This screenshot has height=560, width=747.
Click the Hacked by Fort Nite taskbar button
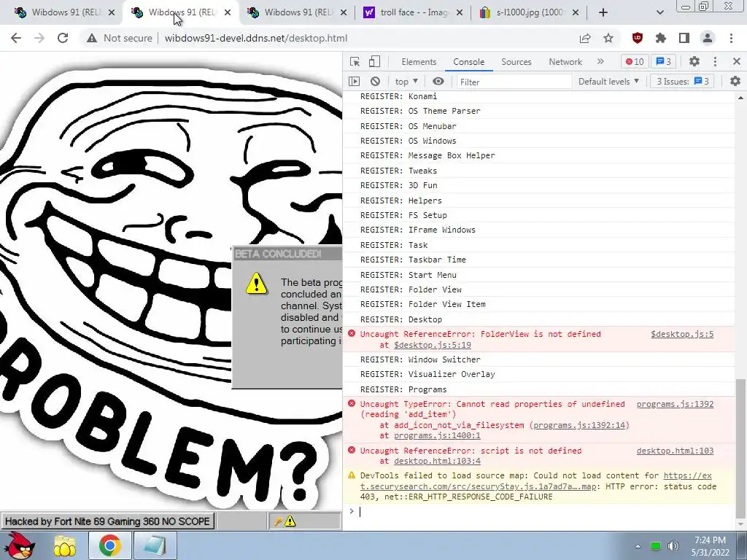(107, 521)
